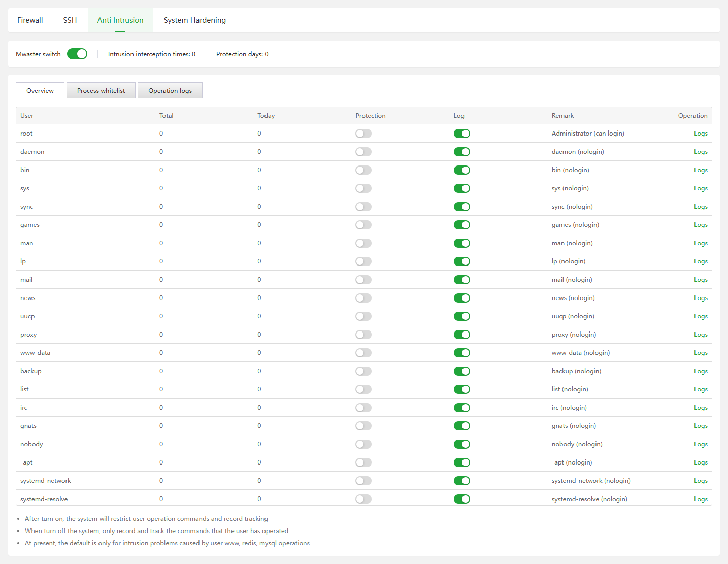Disable Log toggle for daemon user
This screenshot has width=728, height=564.
pyautogui.click(x=461, y=152)
